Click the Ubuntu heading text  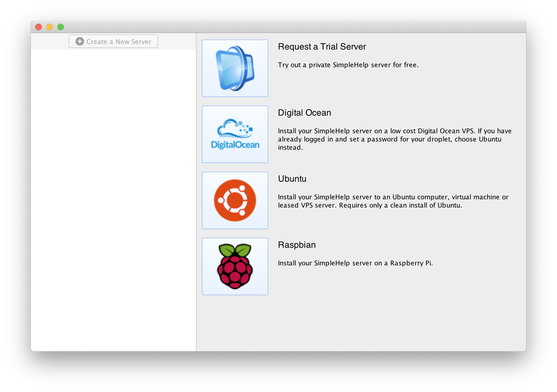(292, 179)
